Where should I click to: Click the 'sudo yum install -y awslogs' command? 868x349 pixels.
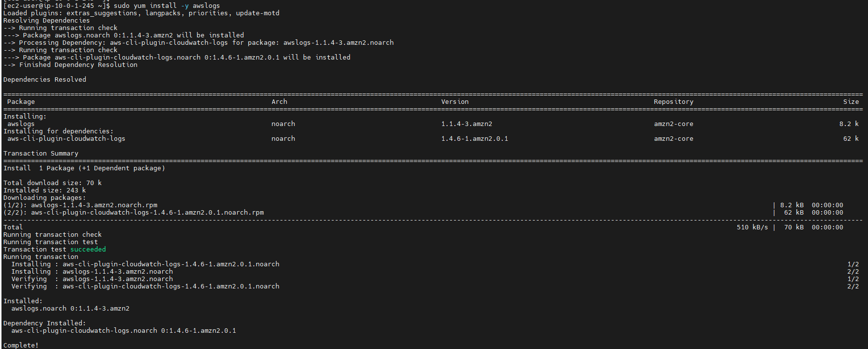167,6
